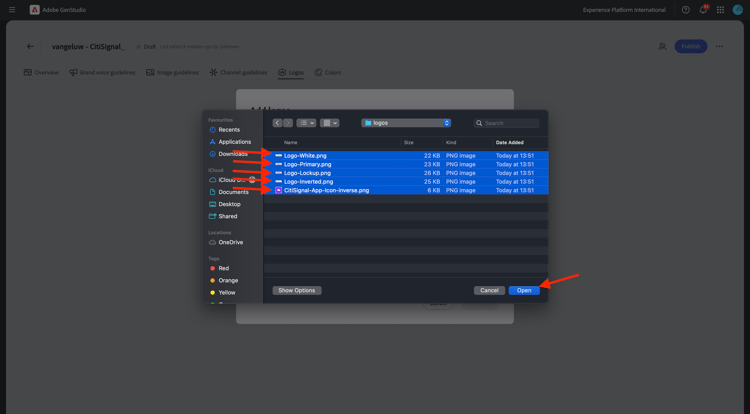
Task: Select the Logo-Inverted.png file
Action: (406, 181)
